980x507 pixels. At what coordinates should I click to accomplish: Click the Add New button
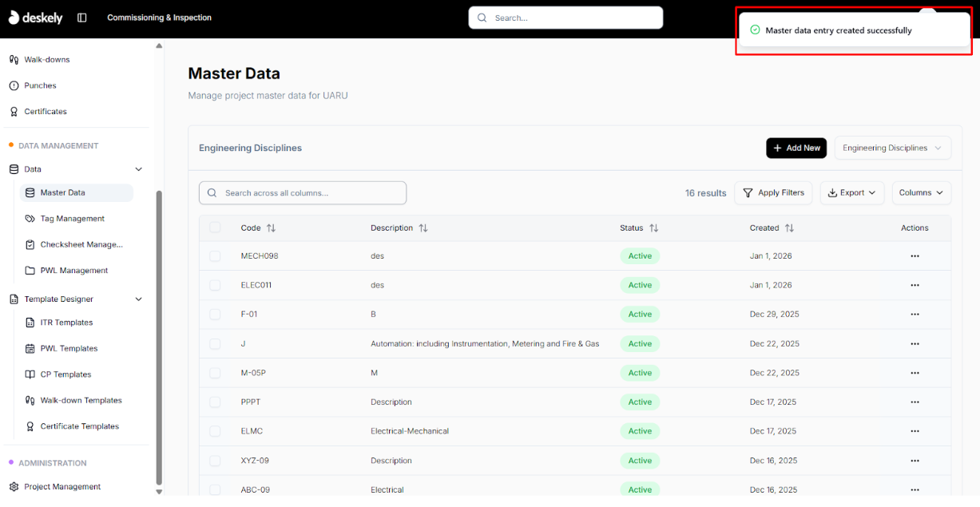[x=796, y=148]
